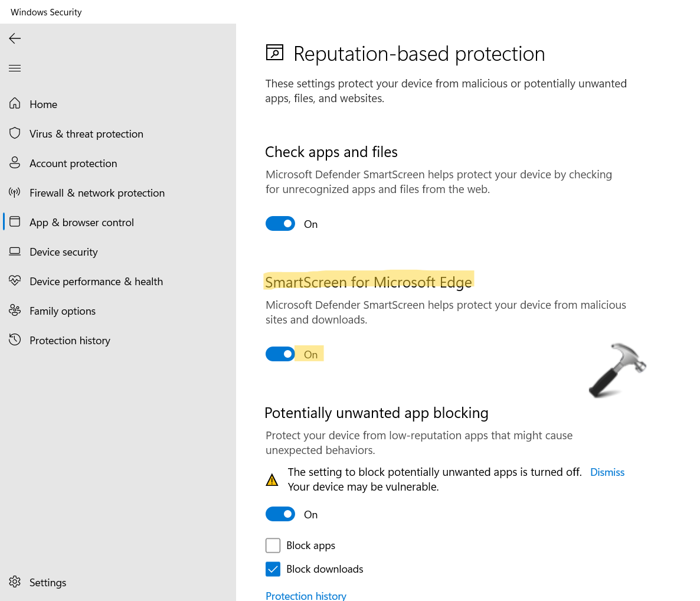700x601 pixels.
Task: Click the Firewall & network protection icon
Action: (x=15, y=192)
